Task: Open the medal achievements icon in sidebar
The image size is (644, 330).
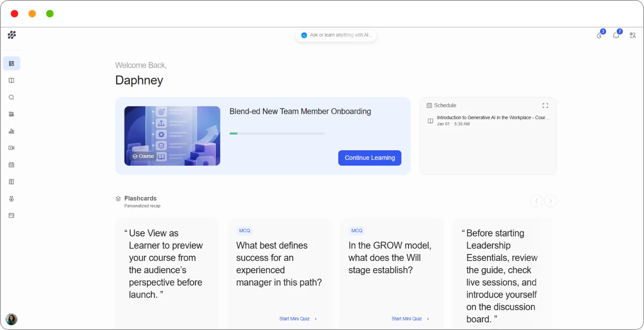Action: coord(12,199)
